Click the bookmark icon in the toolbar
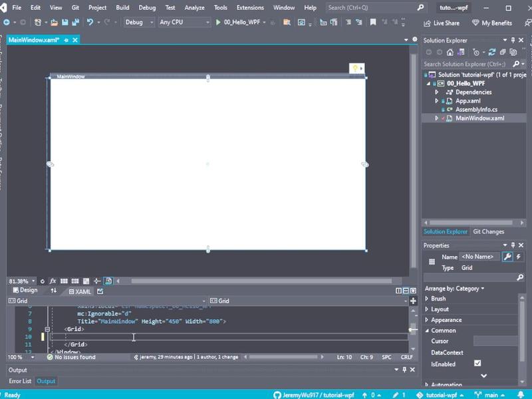 pyautogui.click(x=373, y=23)
